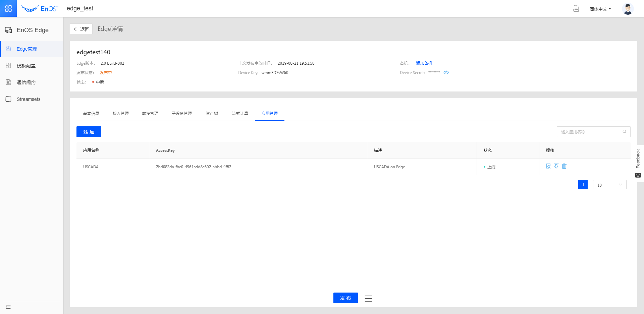This screenshot has height=314, width=644.
Task: Click the blue 添加 button
Action: click(89, 132)
